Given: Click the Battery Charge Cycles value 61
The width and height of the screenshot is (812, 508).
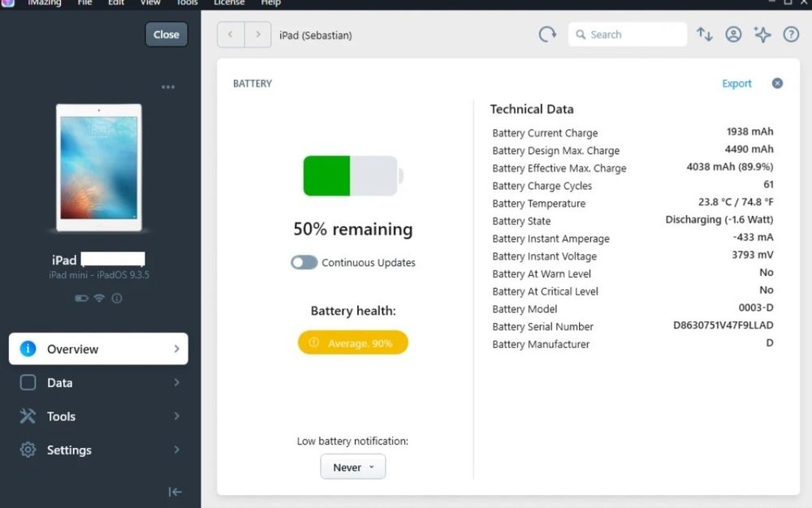Looking at the screenshot, I should pyautogui.click(x=768, y=185).
